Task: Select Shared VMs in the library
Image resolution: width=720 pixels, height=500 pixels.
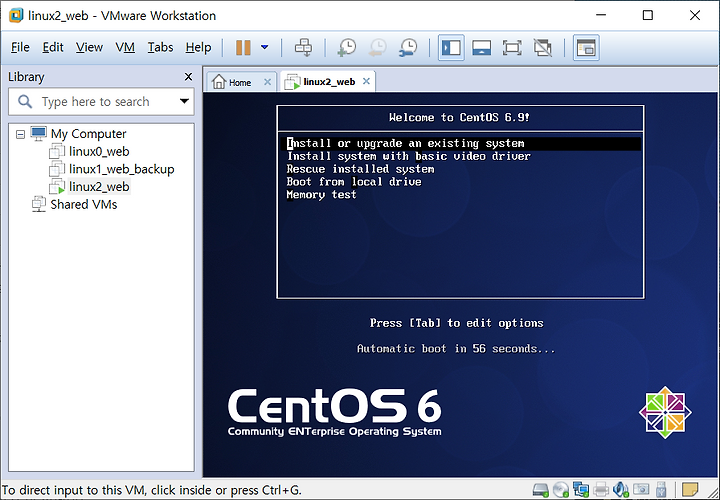Action: click(x=84, y=204)
